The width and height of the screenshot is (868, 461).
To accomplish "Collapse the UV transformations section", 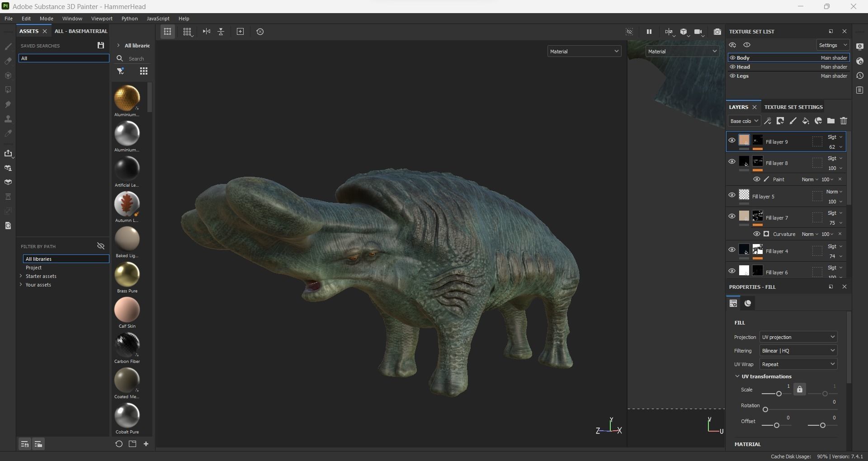I will coord(737,376).
